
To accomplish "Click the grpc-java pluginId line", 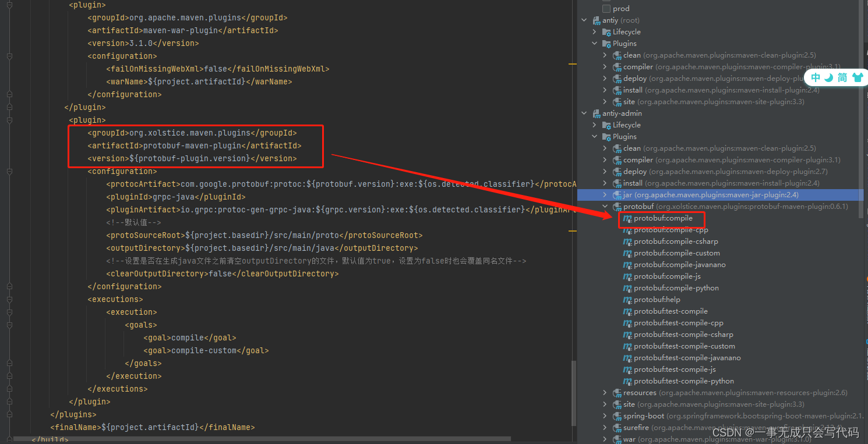I will pos(176,197).
